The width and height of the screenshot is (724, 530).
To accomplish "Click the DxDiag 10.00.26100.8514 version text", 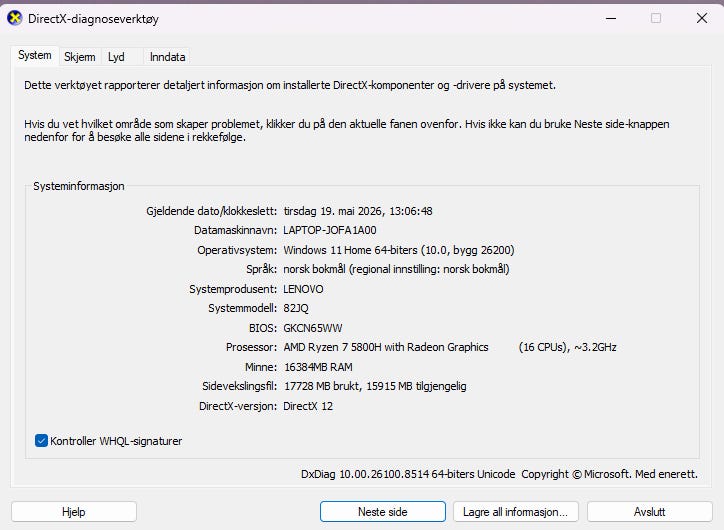I will tap(408, 474).
